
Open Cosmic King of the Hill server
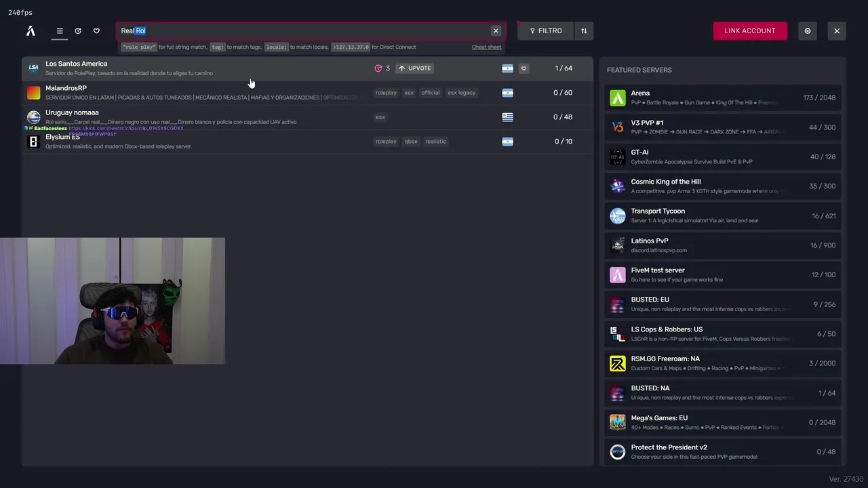click(722, 186)
